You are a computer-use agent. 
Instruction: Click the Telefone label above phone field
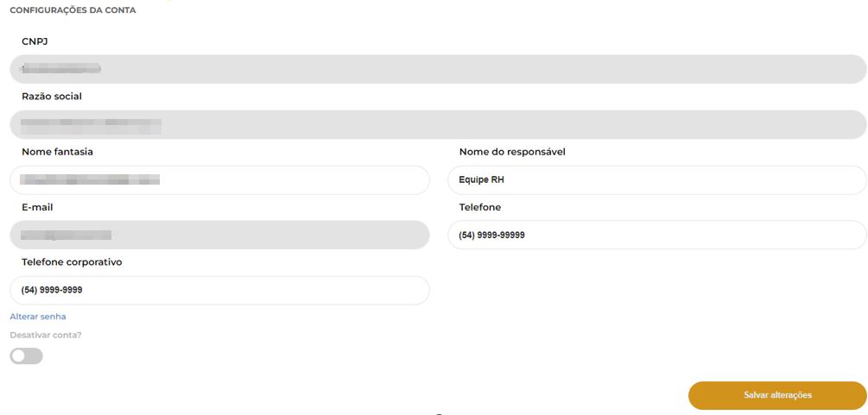coord(480,207)
